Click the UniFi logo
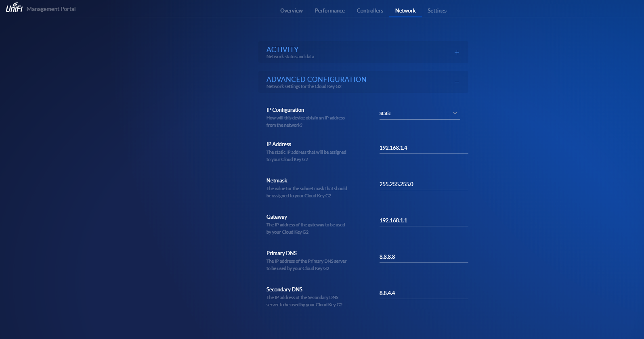Viewport: 644px width, 339px height. [14, 8]
